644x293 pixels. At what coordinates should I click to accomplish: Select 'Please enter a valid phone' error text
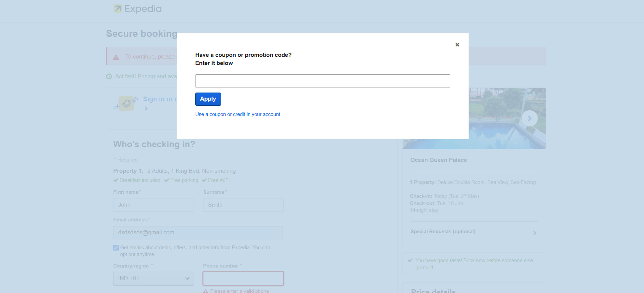pyautogui.click(x=239, y=291)
